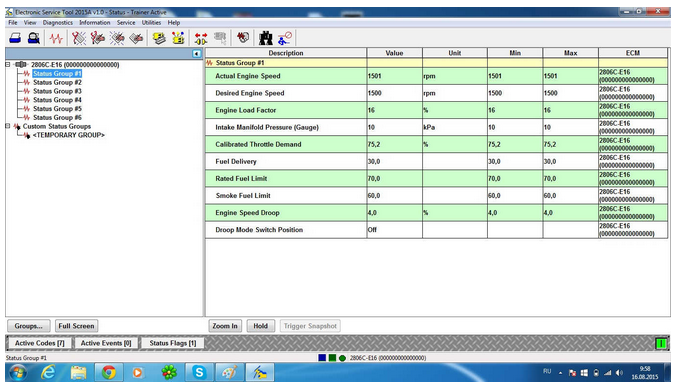Screen dimensions: 675x386
Task: Click the green indicator in status strip
Action: [x=661, y=343]
